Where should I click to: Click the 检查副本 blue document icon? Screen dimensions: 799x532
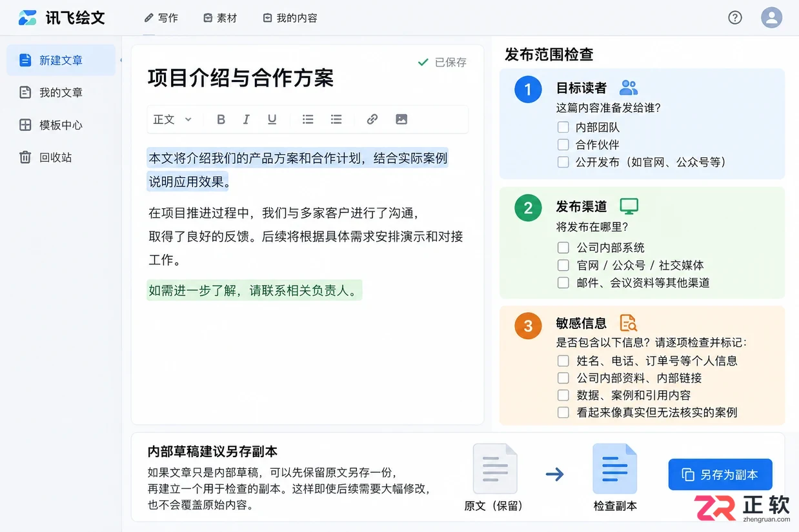click(615, 468)
